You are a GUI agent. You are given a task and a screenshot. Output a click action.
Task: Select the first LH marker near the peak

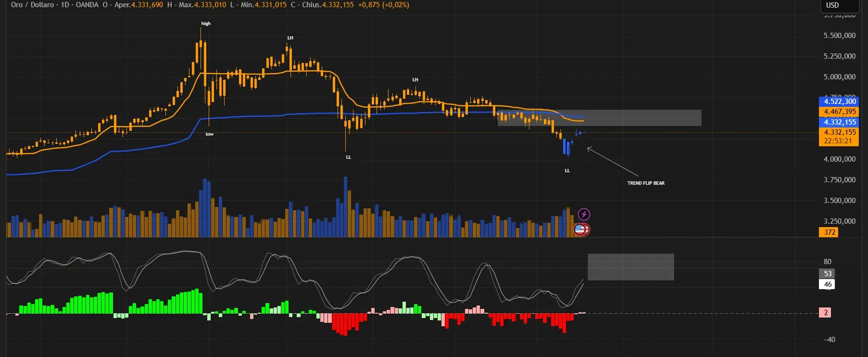pos(290,38)
